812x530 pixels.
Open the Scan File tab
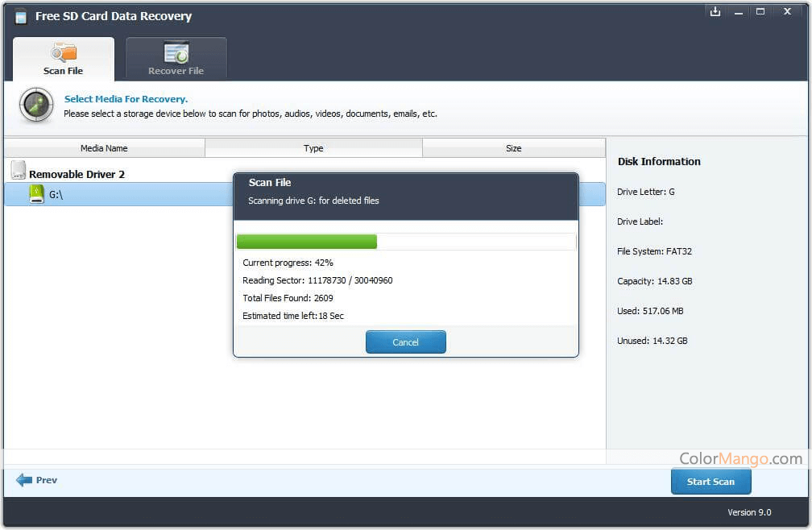[x=63, y=59]
